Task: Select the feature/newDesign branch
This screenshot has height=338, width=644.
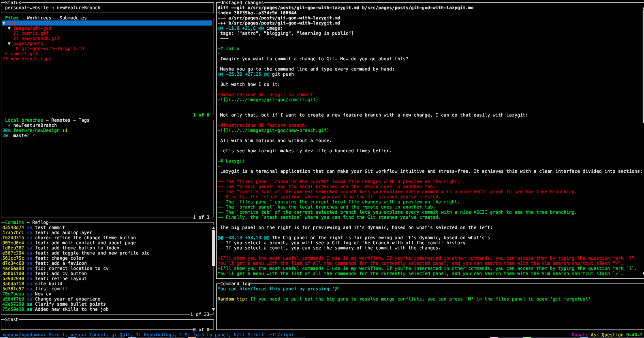Action: pos(36,130)
